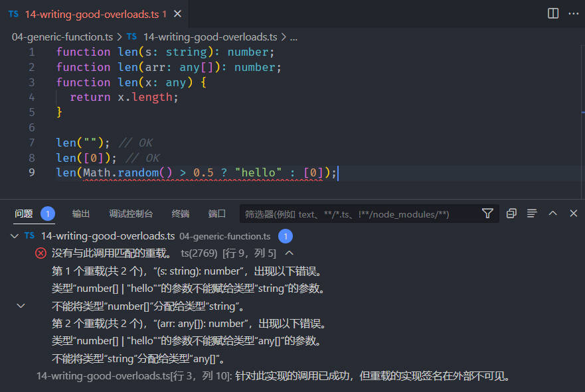Maximize the bottom panel with the chevron

552,213
